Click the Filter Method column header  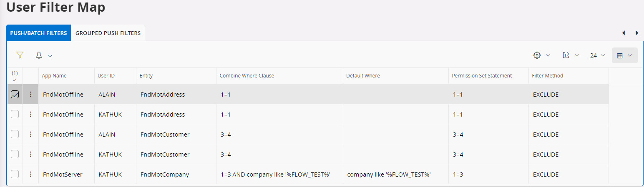[547, 76]
